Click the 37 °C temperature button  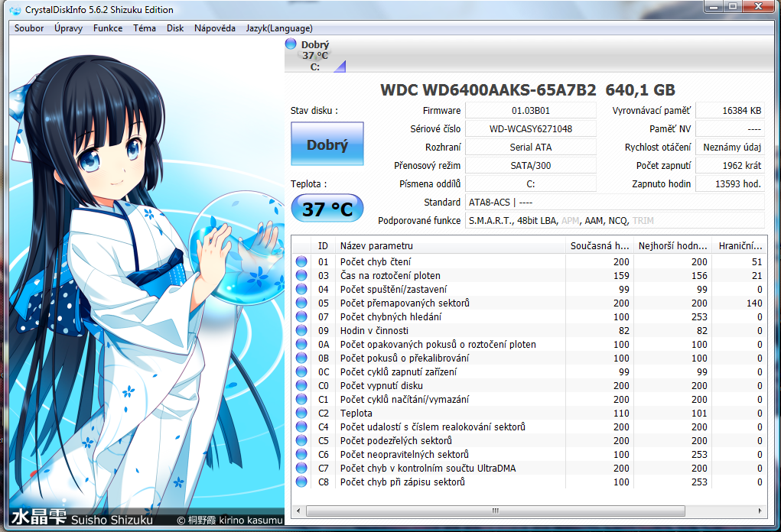pyautogui.click(x=327, y=209)
